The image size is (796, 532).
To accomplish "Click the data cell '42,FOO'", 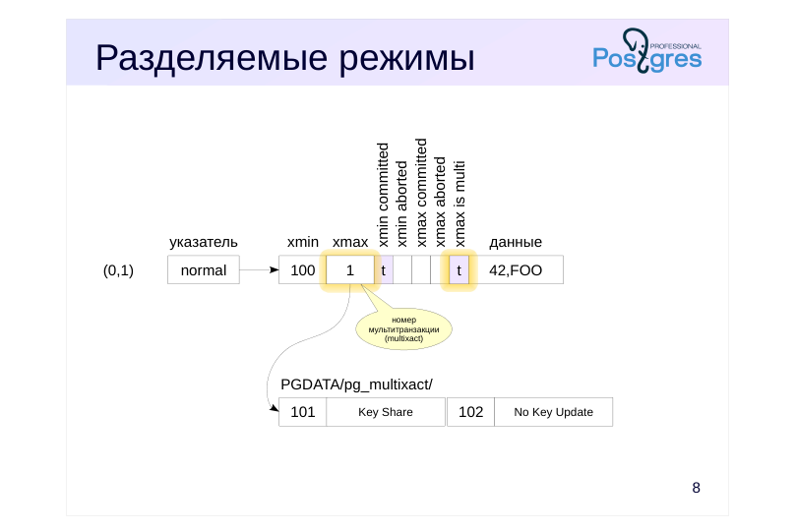I will coord(516,269).
